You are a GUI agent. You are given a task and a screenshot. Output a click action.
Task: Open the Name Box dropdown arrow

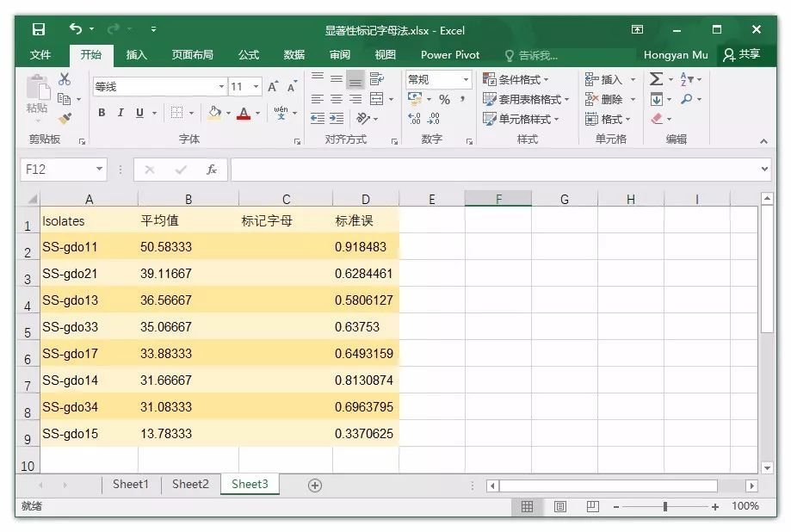click(100, 170)
